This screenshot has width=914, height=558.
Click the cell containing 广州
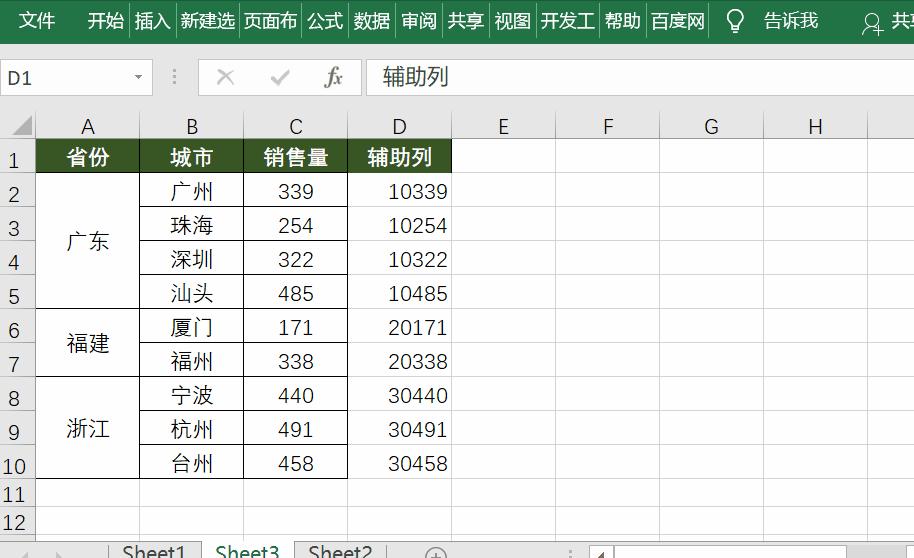point(191,190)
